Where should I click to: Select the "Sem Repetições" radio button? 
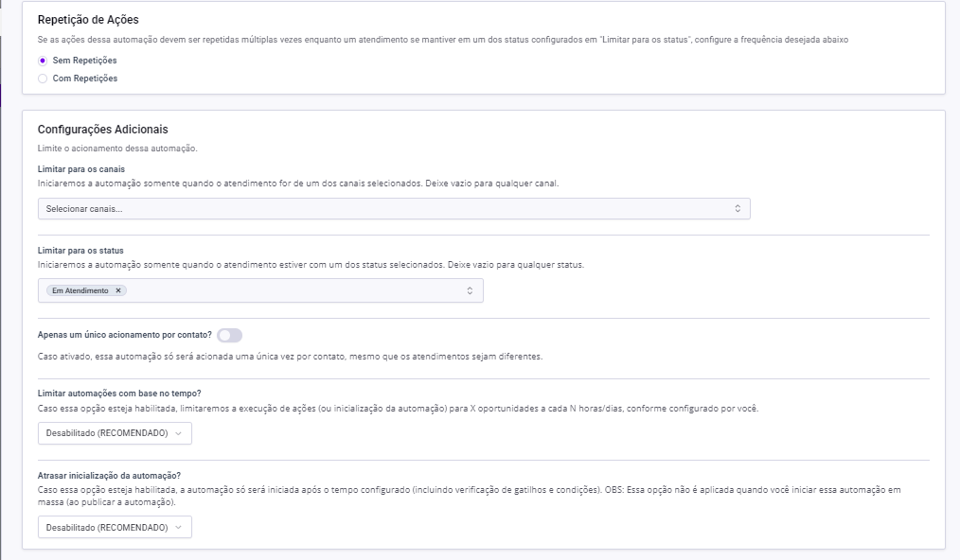43,61
